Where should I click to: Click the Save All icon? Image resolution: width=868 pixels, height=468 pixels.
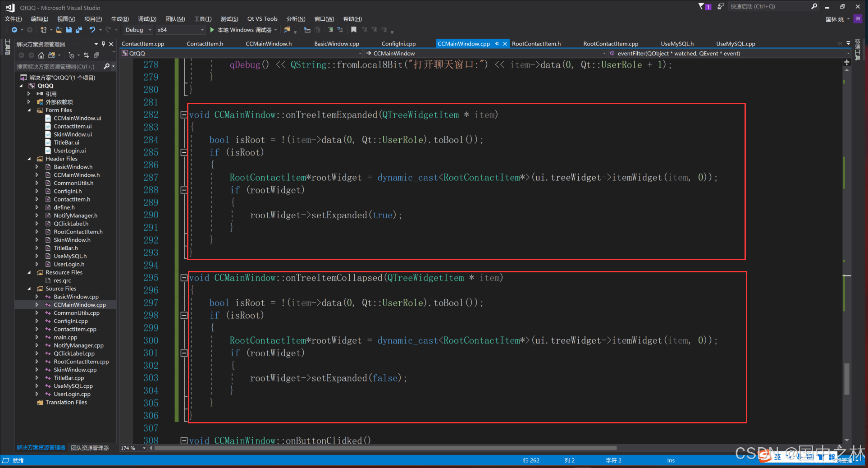[x=79, y=30]
